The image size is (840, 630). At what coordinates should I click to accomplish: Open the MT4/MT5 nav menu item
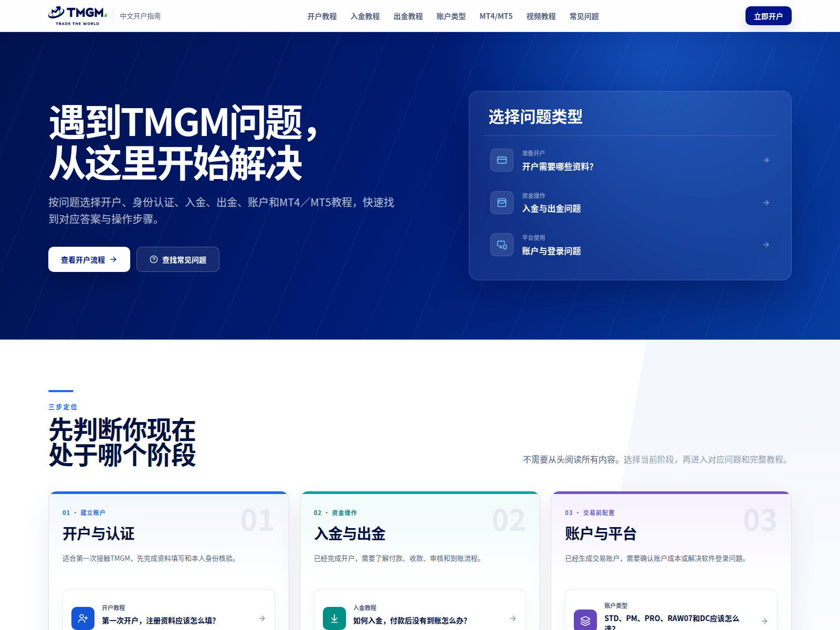tap(496, 16)
